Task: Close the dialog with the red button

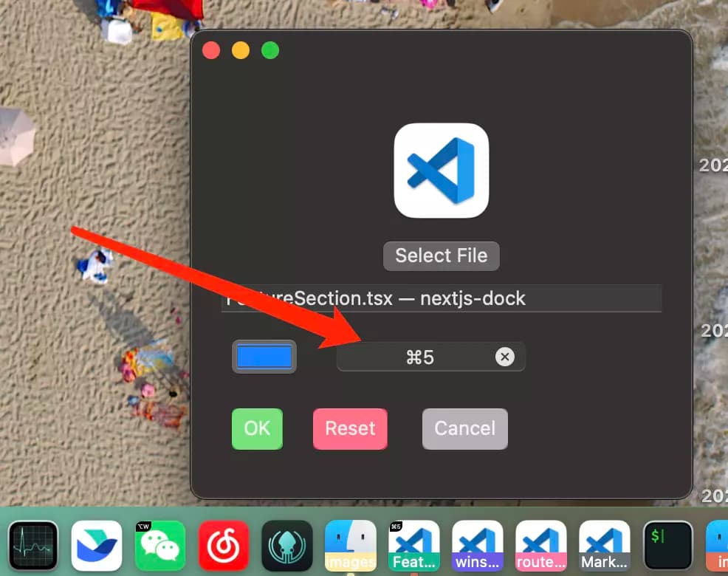Action: pyautogui.click(x=211, y=50)
